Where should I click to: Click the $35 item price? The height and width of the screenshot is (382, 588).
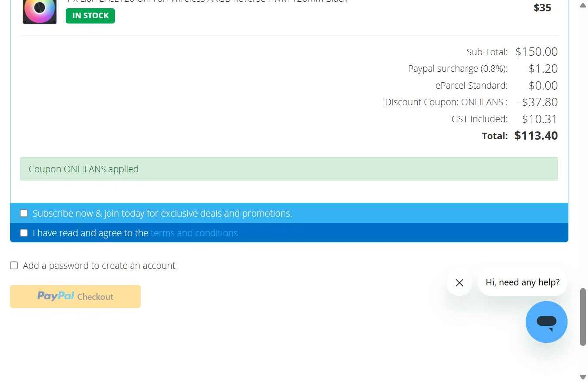[x=542, y=7]
